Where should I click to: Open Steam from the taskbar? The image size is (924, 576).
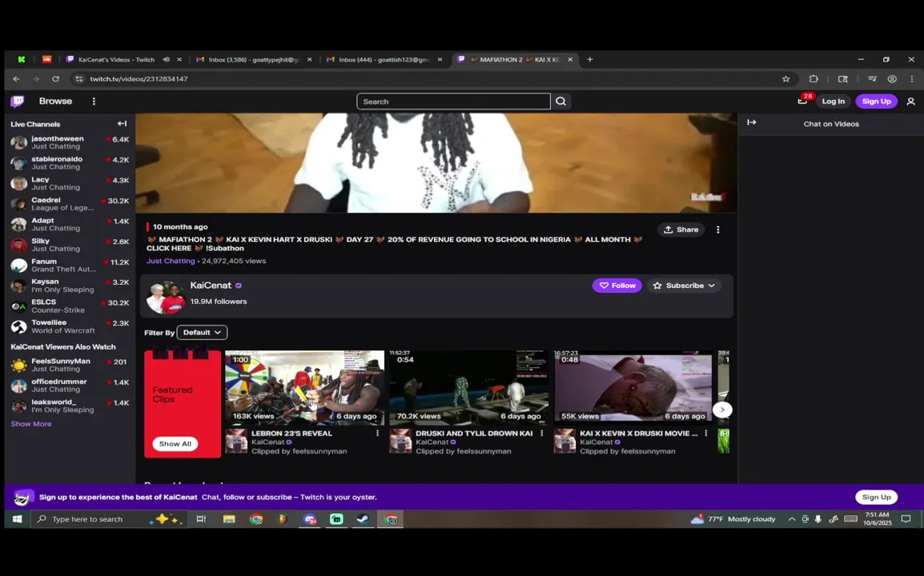pos(363,519)
